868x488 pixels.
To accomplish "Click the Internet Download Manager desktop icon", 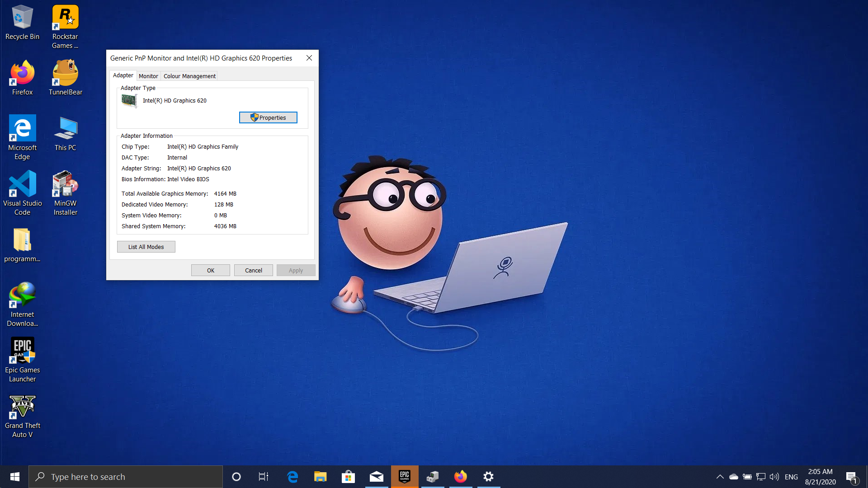I will 22,296.
